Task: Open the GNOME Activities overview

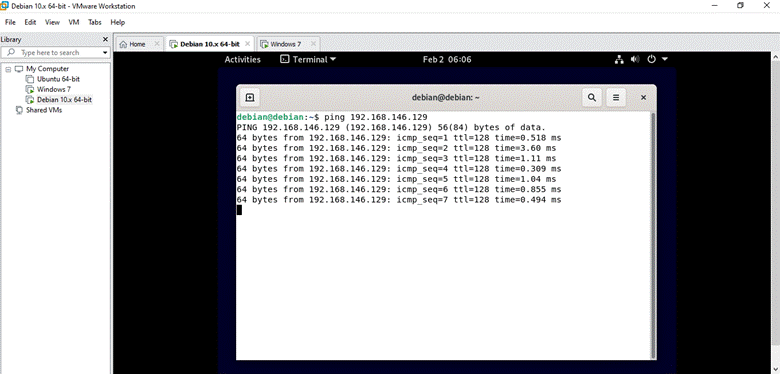Action: click(242, 60)
